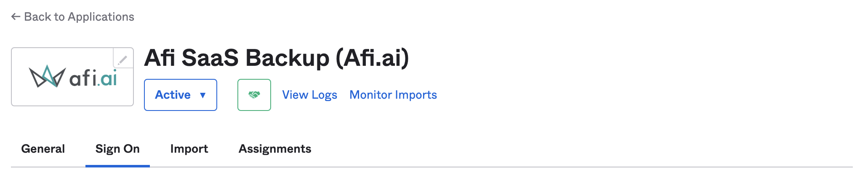Click the Monitor Imports link
This screenshot has width=868, height=178.
click(x=393, y=95)
